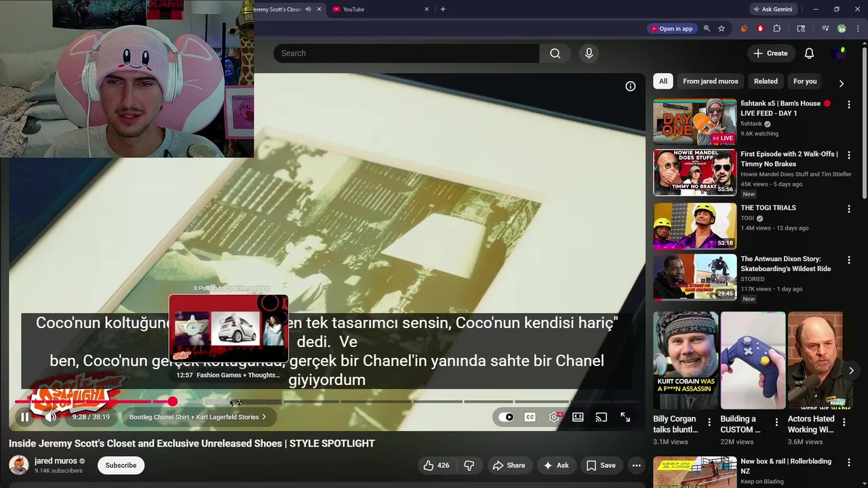The image size is (868, 488).
Task: Toggle closed captions with the CC button
Action: point(530,417)
